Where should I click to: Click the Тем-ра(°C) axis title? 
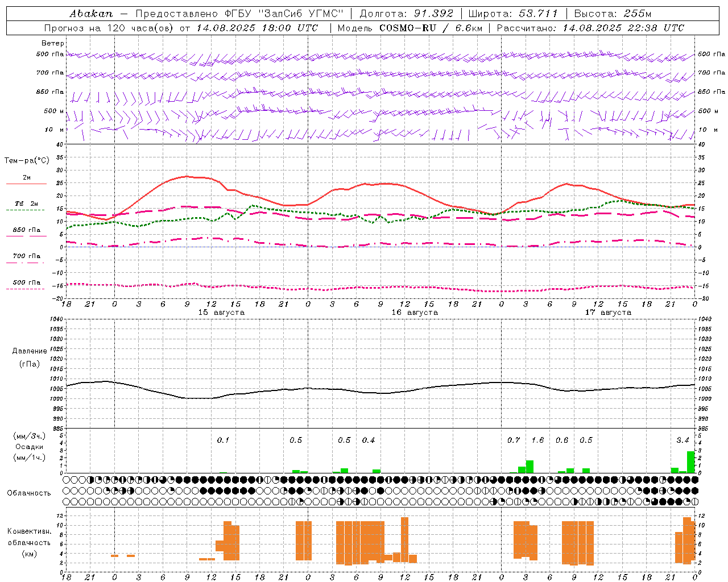(27, 161)
